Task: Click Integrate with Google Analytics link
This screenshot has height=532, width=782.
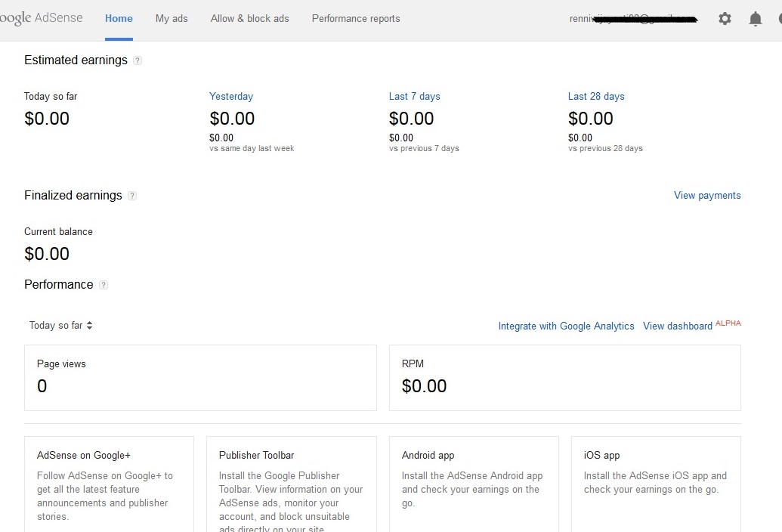Action: (x=566, y=326)
